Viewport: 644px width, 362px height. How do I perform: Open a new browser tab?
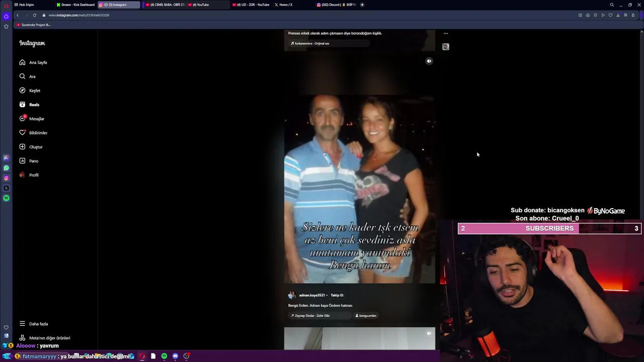tap(362, 5)
